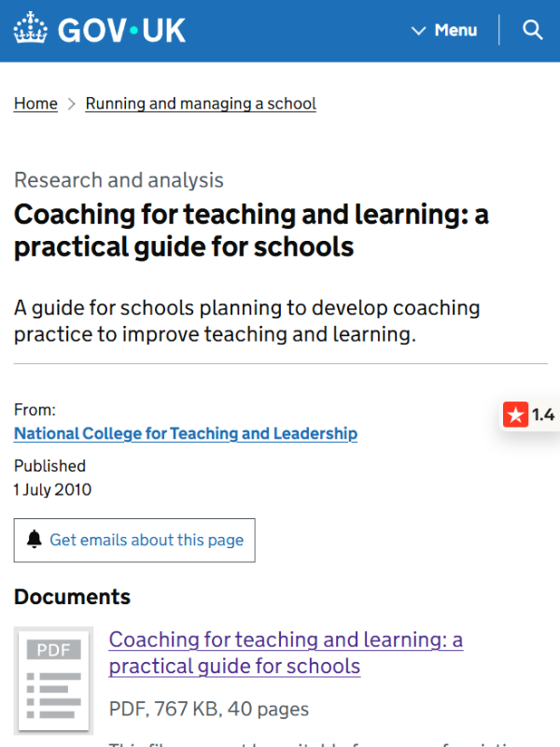The width and height of the screenshot is (560, 747).
Task: Click the Research and analysis caption
Action: point(119,180)
